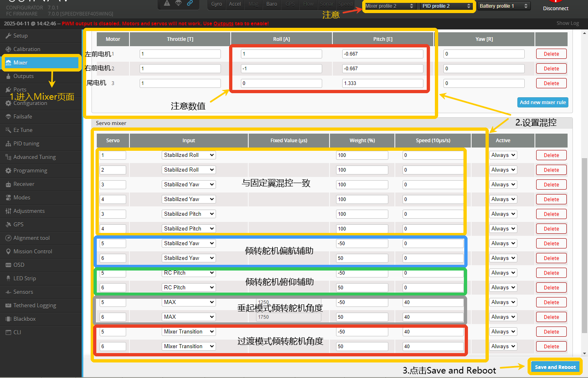Click Add new mixer rule button
588x378 pixels.
pos(543,103)
